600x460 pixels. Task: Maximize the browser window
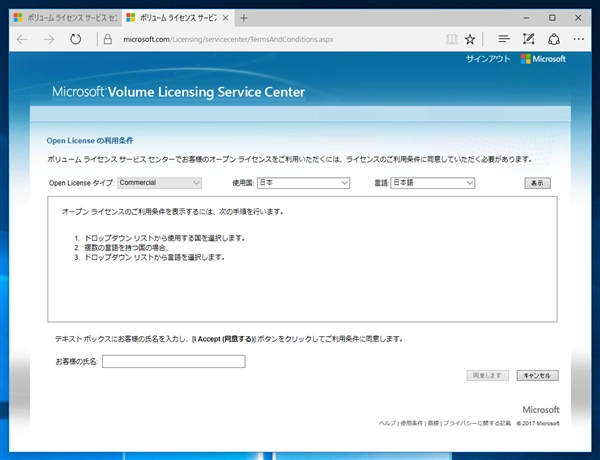pyautogui.click(x=552, y=18)
